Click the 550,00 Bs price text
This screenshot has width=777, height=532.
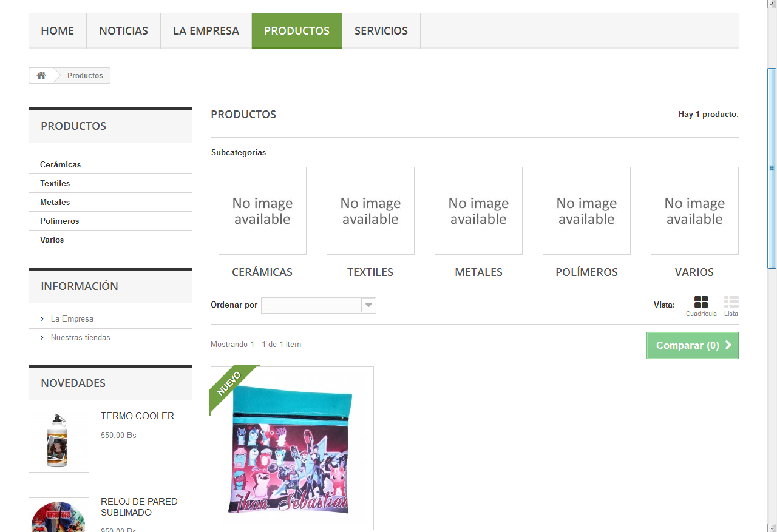[118, 436]
